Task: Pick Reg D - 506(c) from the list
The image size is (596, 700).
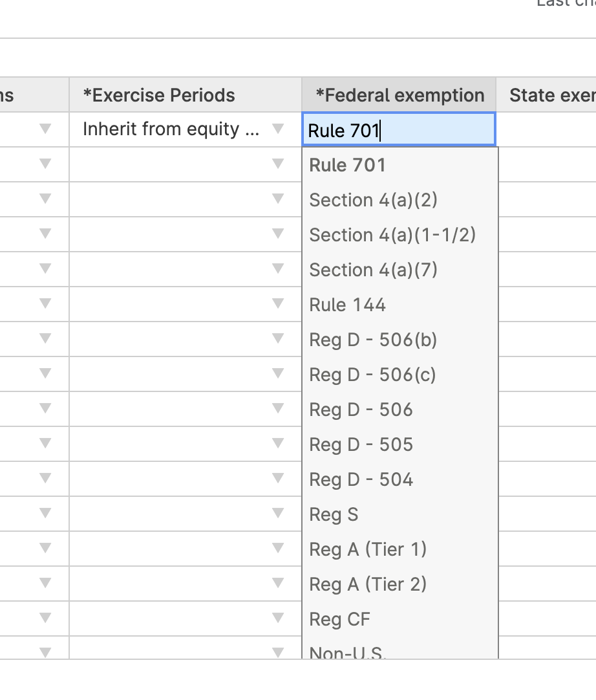Action: [372, 375]
